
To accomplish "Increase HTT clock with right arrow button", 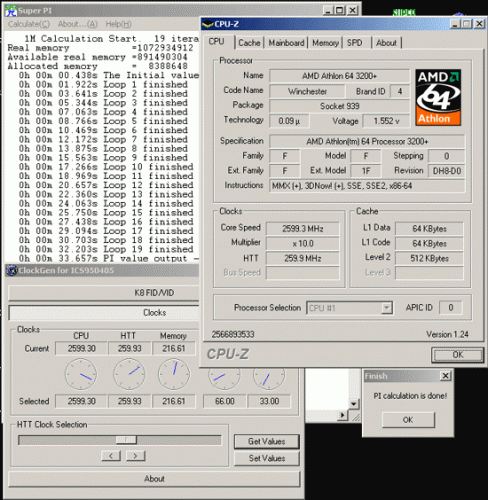I will click(x=136, y=455).
